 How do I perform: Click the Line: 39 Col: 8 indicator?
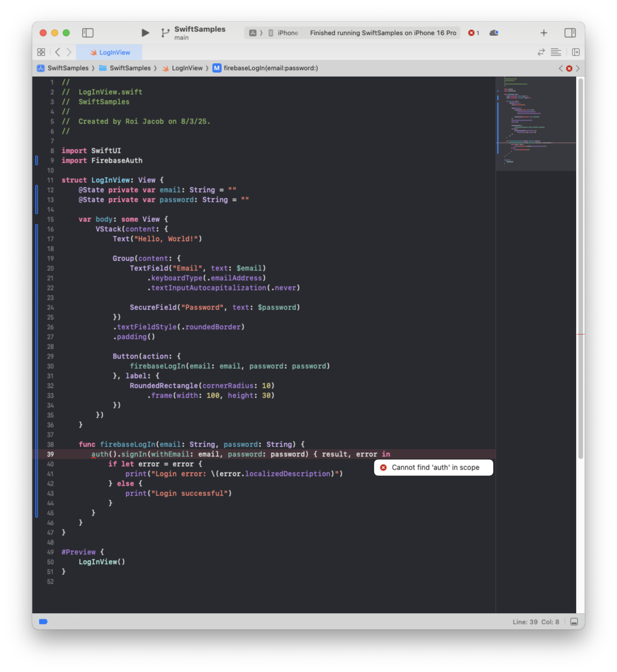pyautogui.click(x=536, y=622)
